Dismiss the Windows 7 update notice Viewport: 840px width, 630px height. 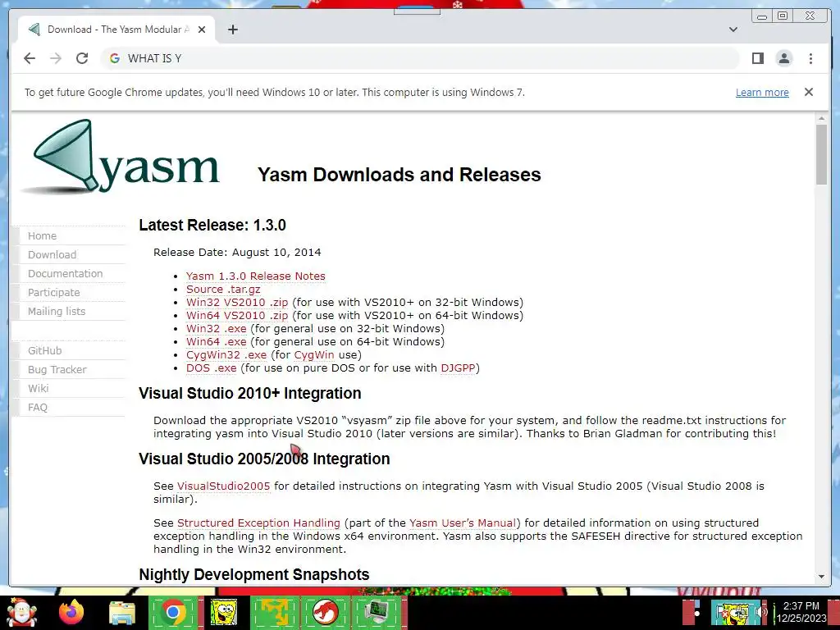tap(808, 92)
